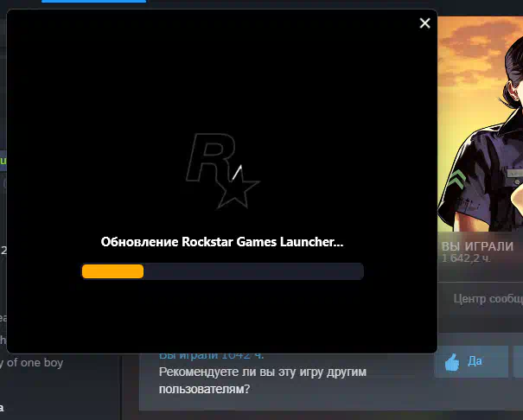Click the 'Обновление Rockstar Games Launcher...' text

(222, 242)
